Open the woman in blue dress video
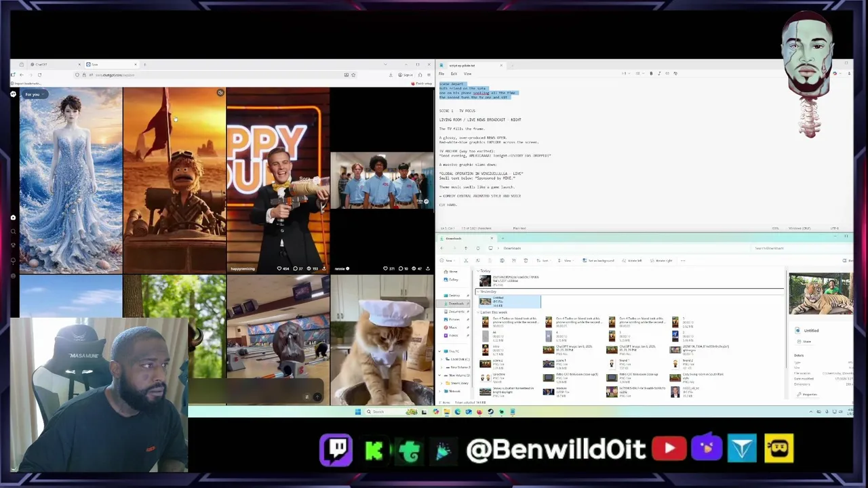Viewport: 868px width, 488px height. pos(71,180)
